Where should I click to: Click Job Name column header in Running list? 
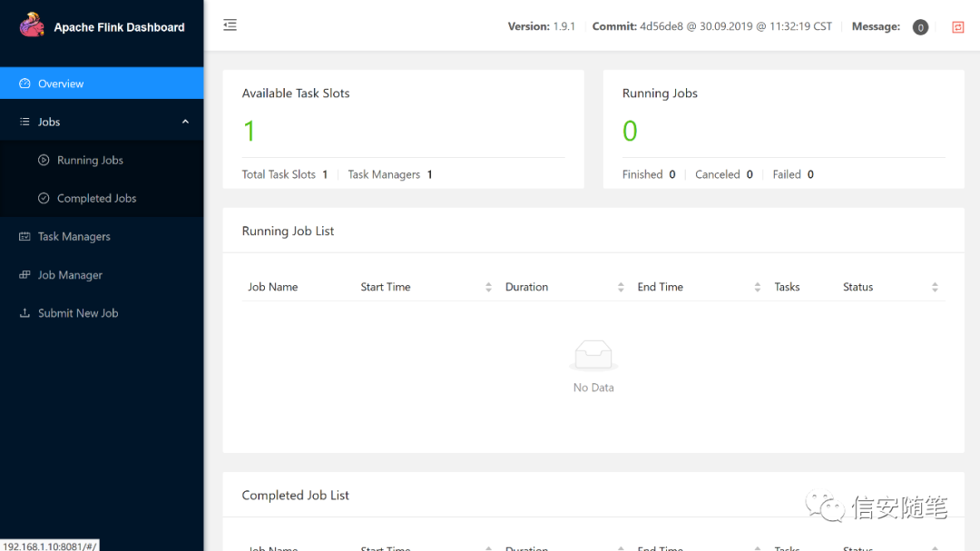[x=272, y=287]
